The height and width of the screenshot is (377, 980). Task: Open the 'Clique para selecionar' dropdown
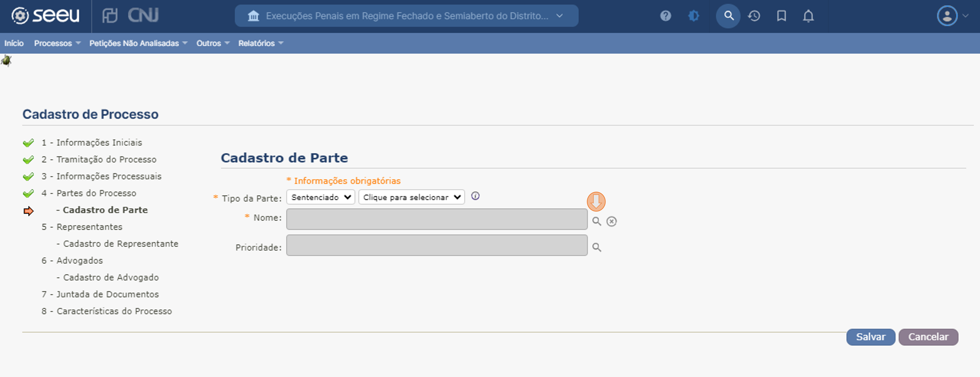[411, 197]
